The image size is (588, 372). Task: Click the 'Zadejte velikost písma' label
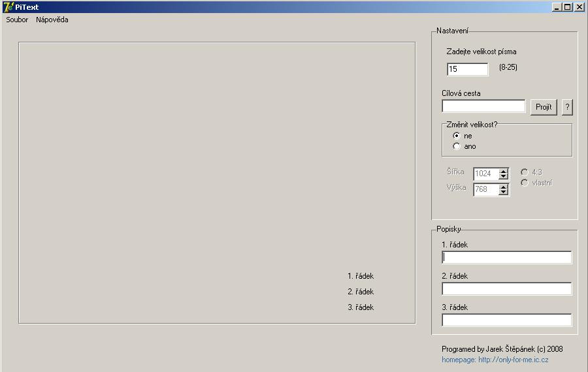pyautogui.click(x=481, y=52)
